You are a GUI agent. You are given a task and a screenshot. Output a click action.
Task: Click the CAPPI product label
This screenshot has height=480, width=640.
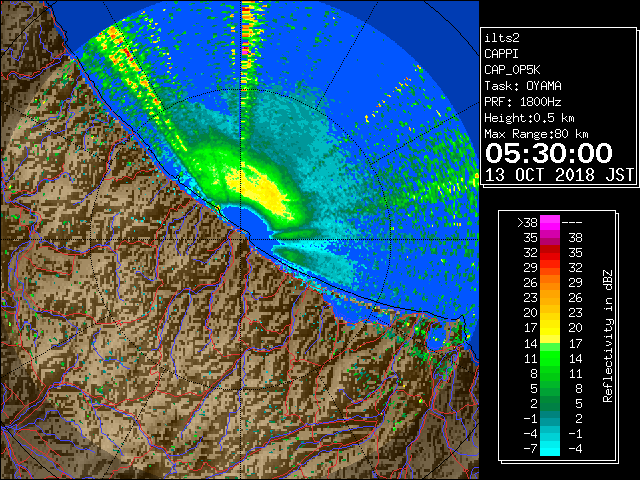(501, 54)
